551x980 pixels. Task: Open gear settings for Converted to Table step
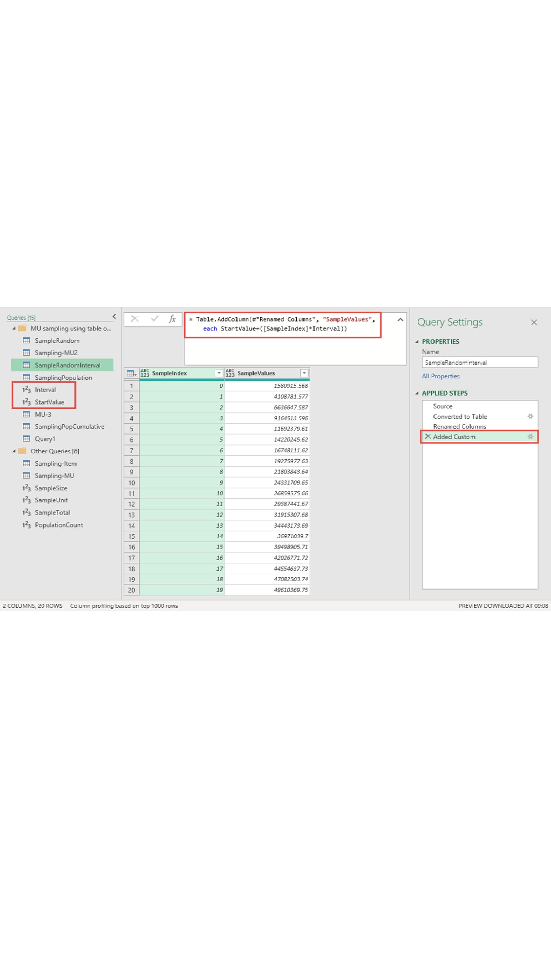click(530, 416)
